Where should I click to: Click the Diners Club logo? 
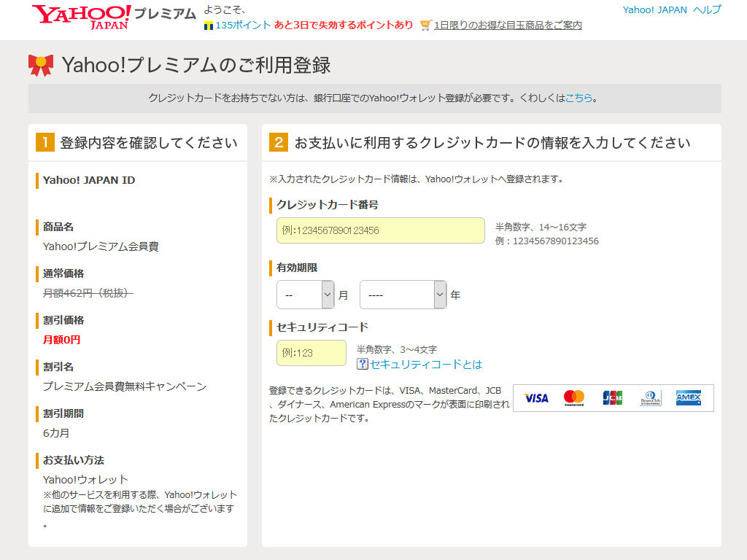point(650,398)
